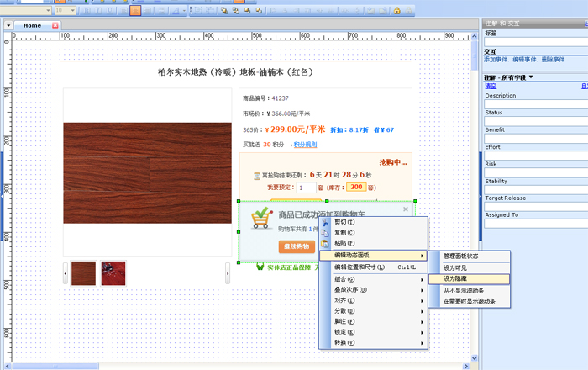Choose 从不显示滚动条 in submenu

(470, 290)
